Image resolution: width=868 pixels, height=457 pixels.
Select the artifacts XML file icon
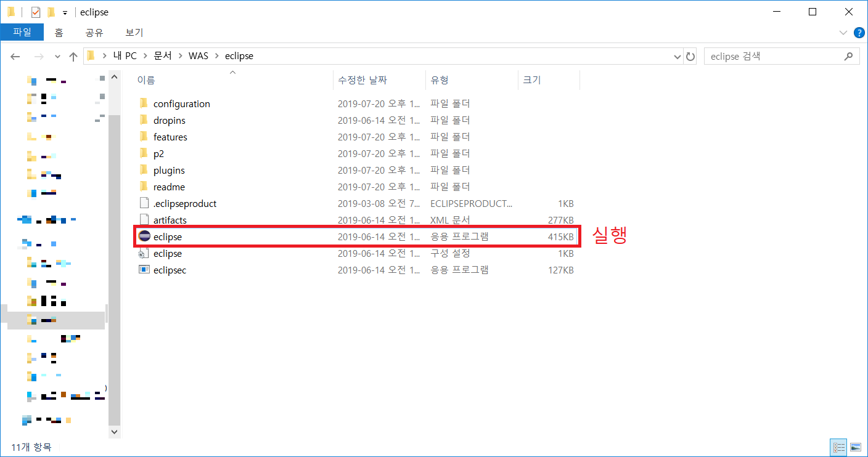(144, 220)
